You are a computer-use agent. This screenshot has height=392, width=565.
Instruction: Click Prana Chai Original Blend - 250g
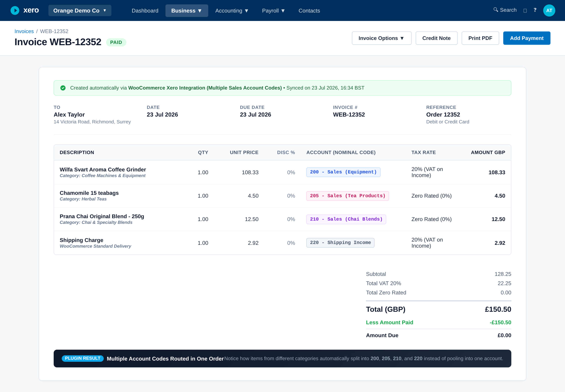[102, 216]
